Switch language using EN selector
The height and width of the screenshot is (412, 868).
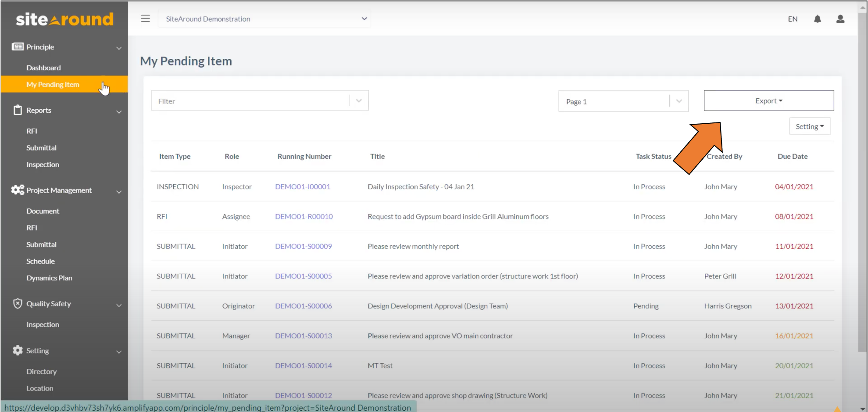[792, 19]
